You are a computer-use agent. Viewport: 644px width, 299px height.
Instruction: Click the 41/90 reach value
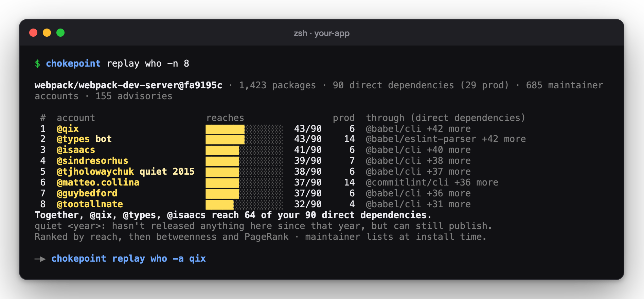point(308,150)
